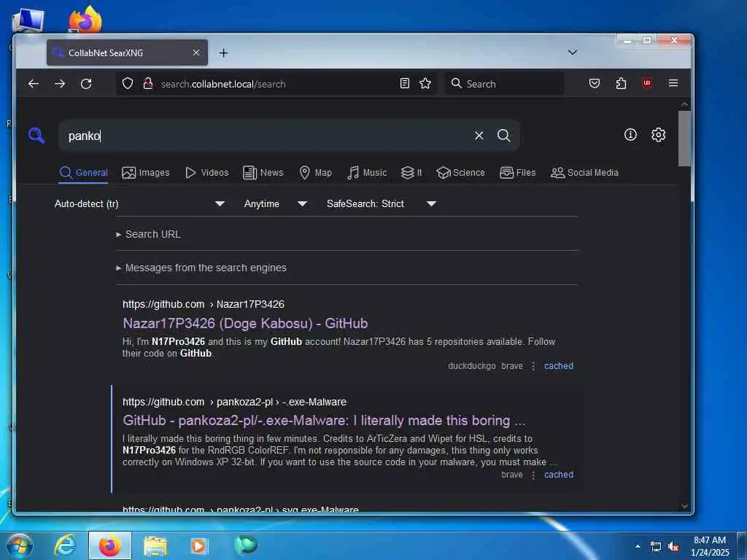Open Windows Media Player in taskbar
747x560 pixels.
pyautogui.click(x=198, y=546)
